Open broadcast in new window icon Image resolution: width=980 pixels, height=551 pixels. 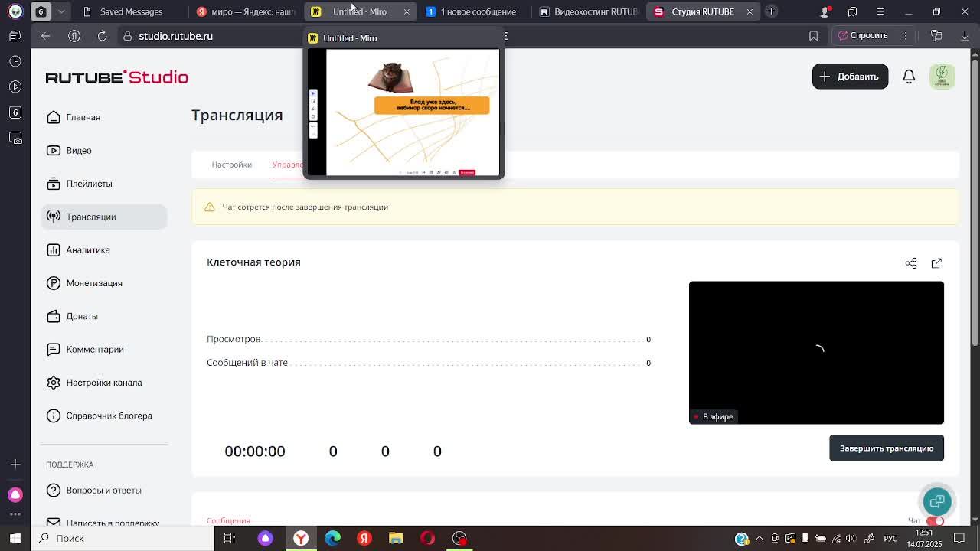pyautogui.click(x=936, y=263)
